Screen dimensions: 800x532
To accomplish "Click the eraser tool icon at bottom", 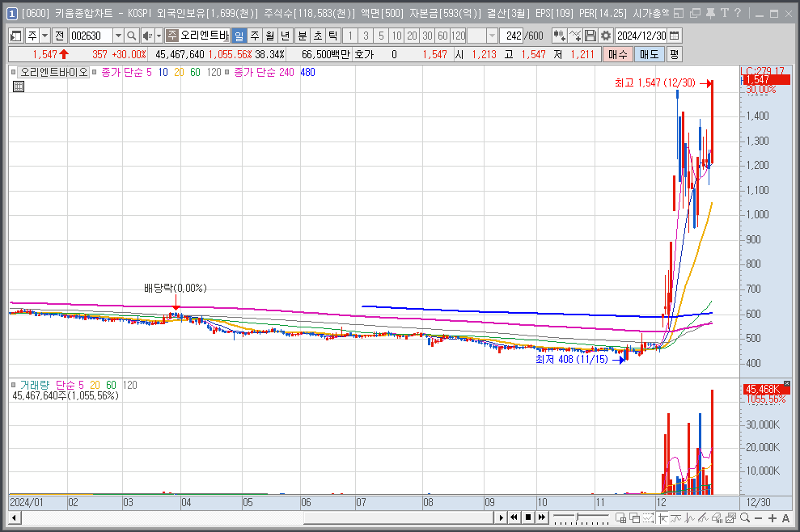I will click(717, 518).
